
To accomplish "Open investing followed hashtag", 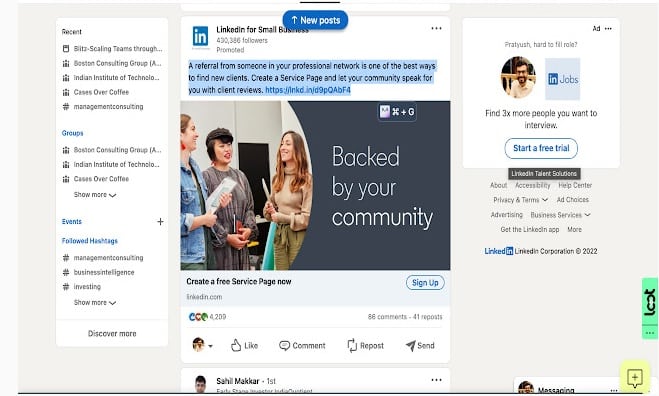I will (x=82, y=287).
